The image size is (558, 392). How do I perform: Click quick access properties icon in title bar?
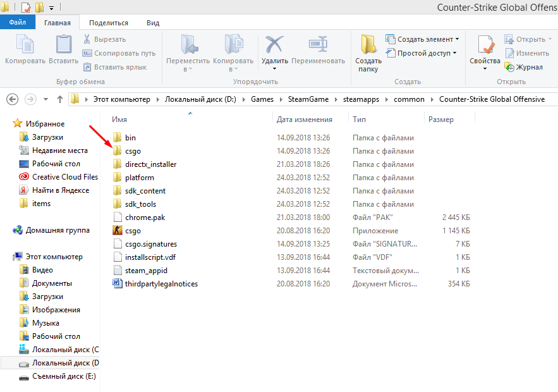click(x=26, y=7)
